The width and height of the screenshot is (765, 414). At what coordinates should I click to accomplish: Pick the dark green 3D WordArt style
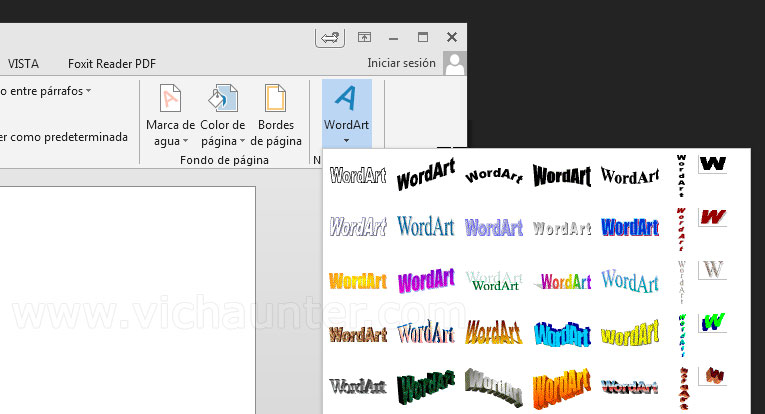click(426, 387)
